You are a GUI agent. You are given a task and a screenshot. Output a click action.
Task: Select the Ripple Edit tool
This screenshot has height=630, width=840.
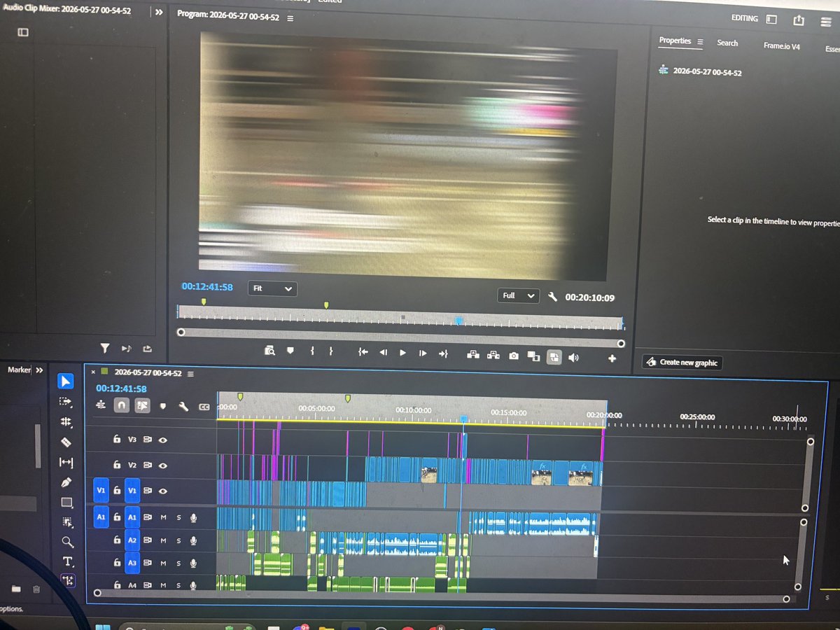coord(66,422)
